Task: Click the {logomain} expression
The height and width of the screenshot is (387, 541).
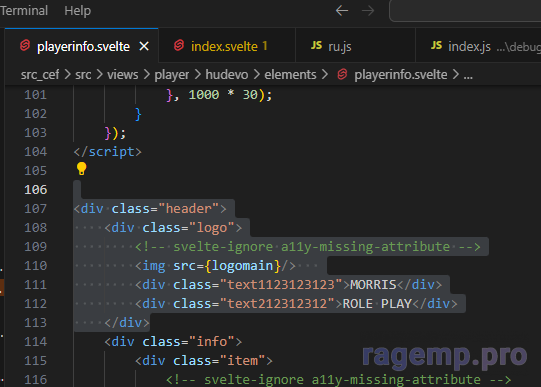Action: pyautogui.click(x=243, y=266)
